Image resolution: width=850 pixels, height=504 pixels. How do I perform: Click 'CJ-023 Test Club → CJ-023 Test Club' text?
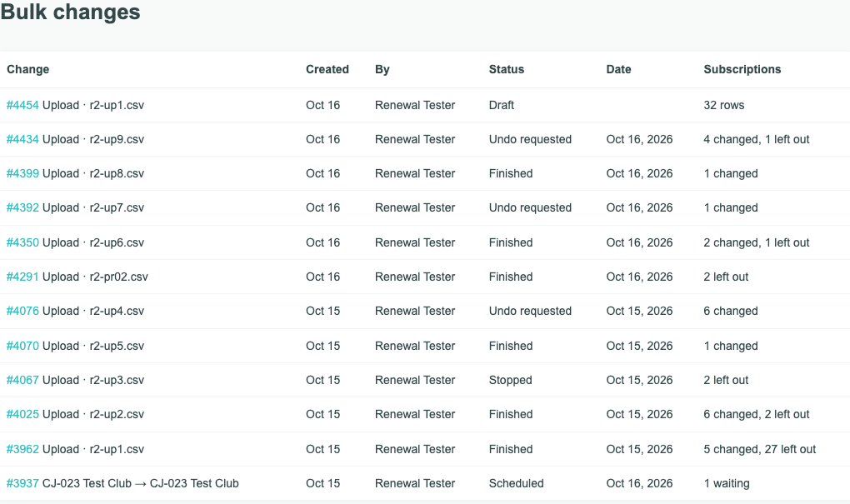140,483
